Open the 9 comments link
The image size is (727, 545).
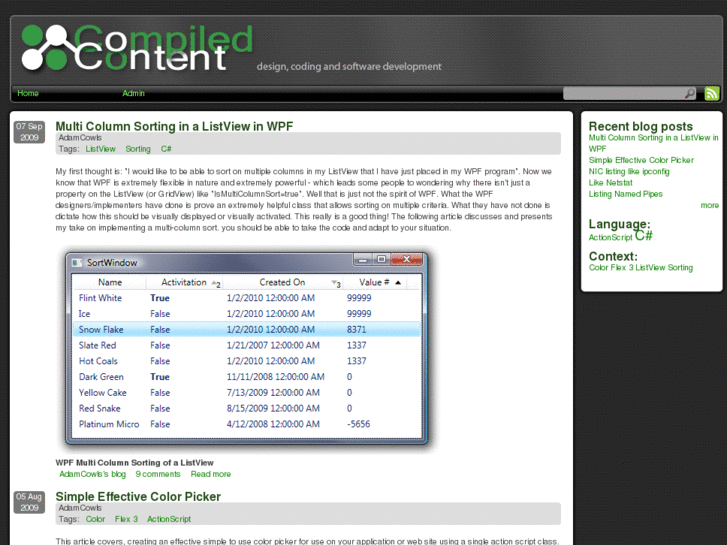[158, 474]
